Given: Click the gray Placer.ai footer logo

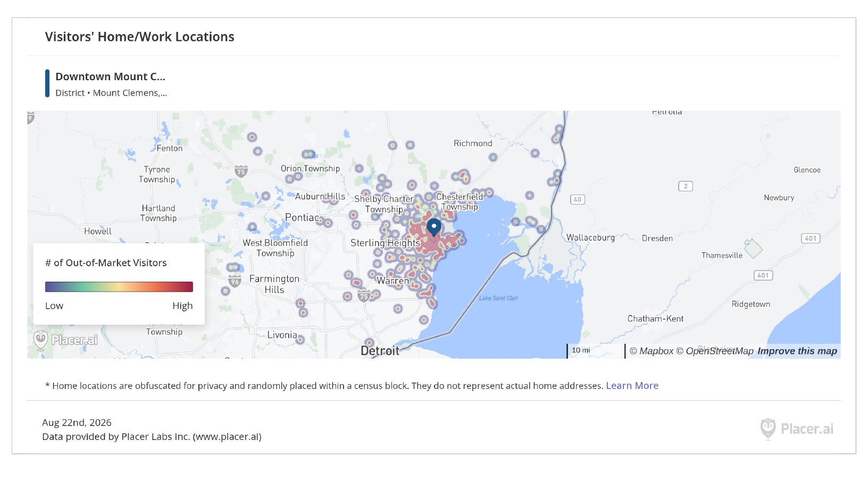Looking at the screenshot, I should click(x=797, y=429).
